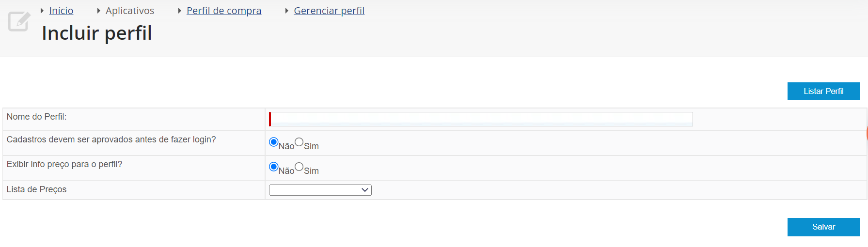
Task: Choose Não for Exibir info preço
Action: point(274,167)
